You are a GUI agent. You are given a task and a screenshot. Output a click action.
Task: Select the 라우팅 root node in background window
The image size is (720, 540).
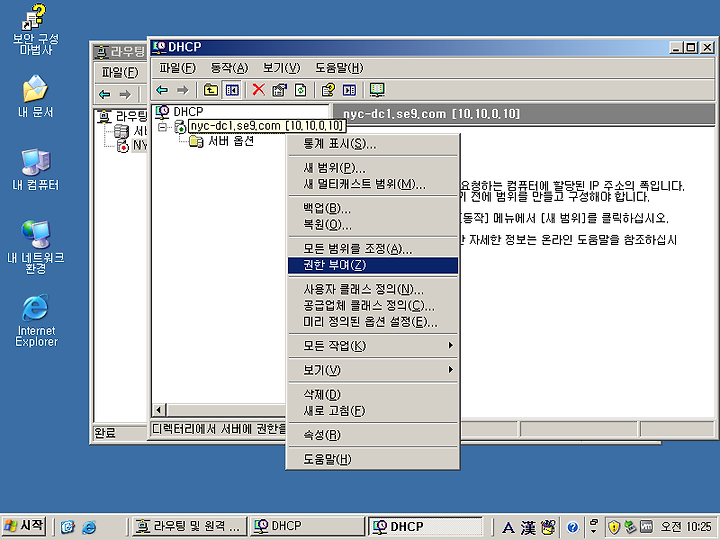pyautogui.click(x=122, y=116)
